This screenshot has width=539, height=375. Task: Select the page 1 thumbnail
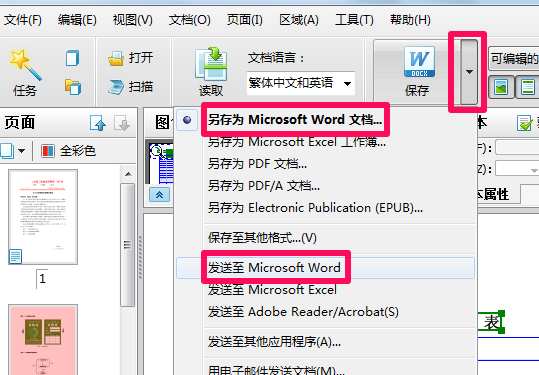click(x=43, y=217)
